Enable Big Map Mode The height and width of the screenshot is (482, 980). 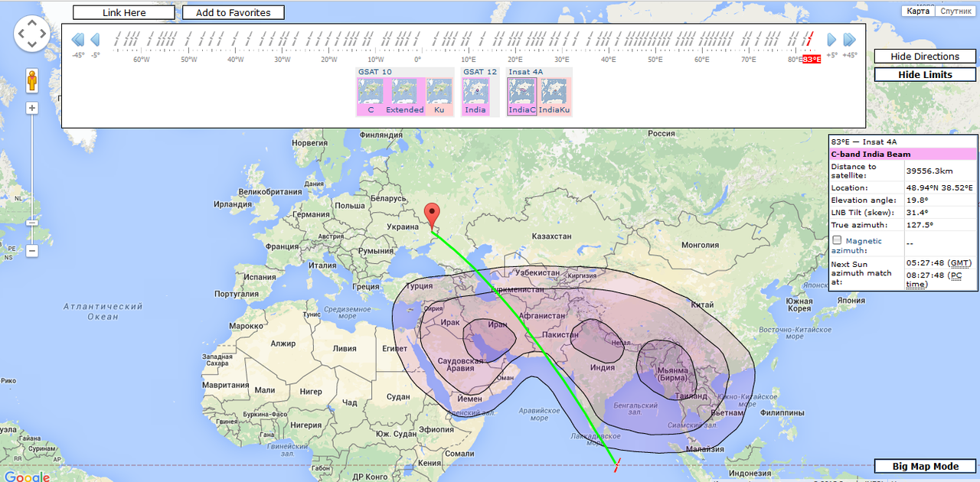(925, 467)
